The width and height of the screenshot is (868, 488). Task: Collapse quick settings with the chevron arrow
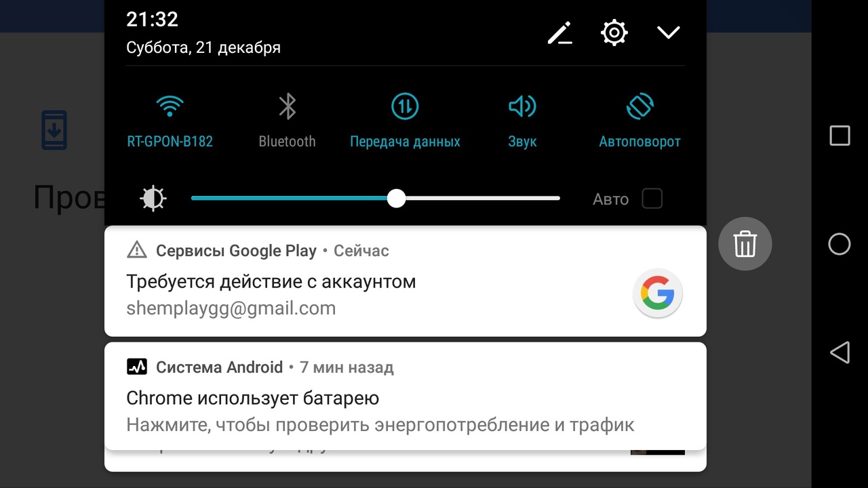point(669,33)
